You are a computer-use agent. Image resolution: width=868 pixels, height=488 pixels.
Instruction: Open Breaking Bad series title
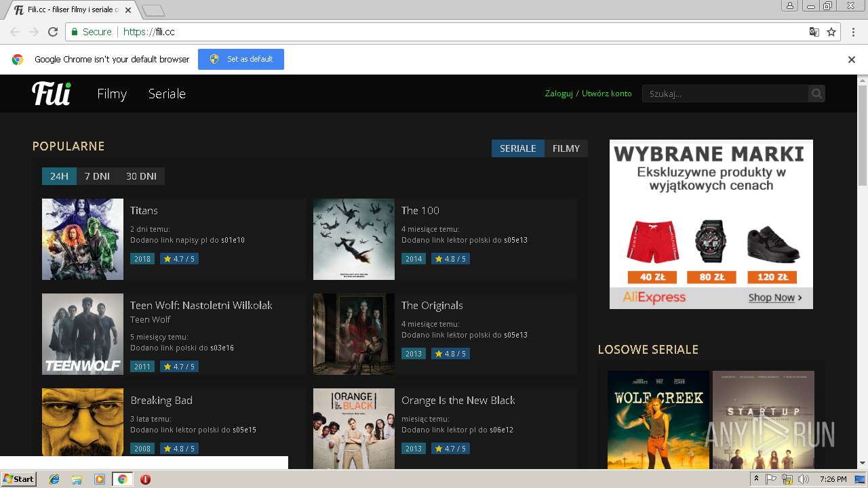[161, 401]
